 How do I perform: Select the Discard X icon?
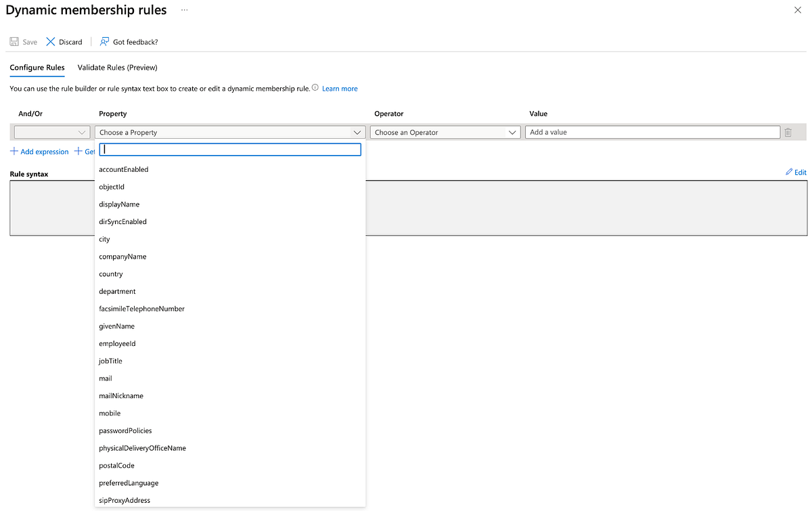pos(50,41)
